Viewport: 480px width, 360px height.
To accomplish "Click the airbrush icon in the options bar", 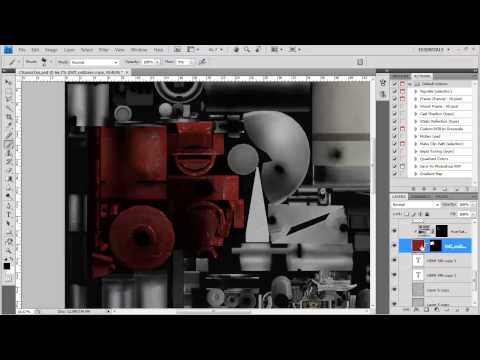I will pos(202,62).
